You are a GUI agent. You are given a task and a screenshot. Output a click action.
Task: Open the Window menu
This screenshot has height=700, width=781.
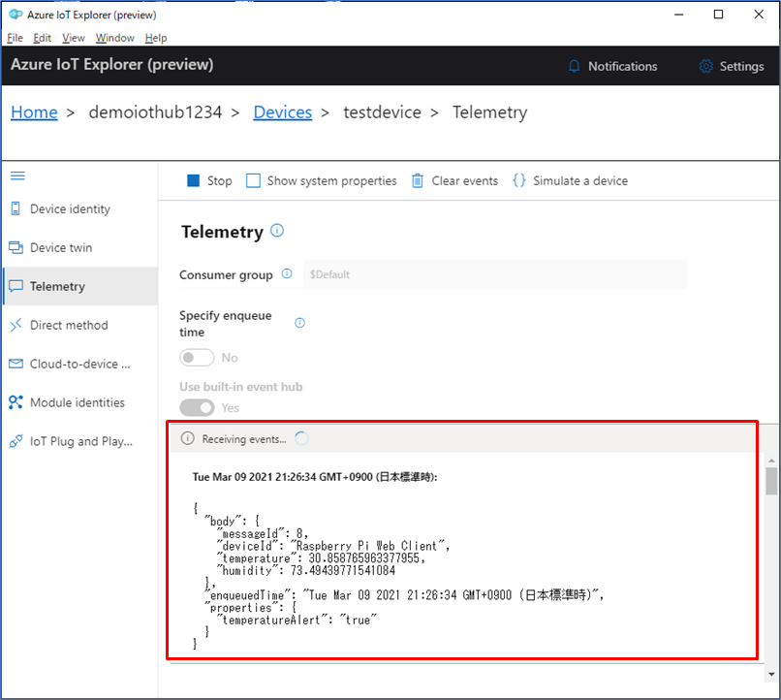coord(114,38)
